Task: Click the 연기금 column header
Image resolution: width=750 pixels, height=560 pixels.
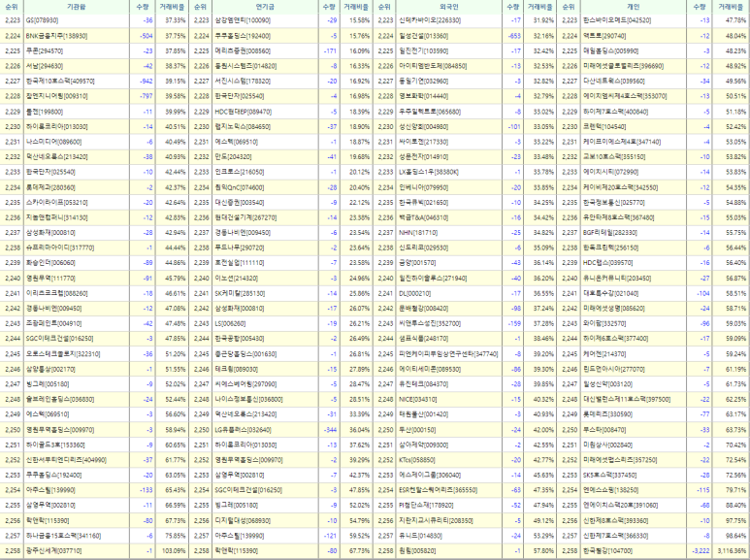Action: 265,7
